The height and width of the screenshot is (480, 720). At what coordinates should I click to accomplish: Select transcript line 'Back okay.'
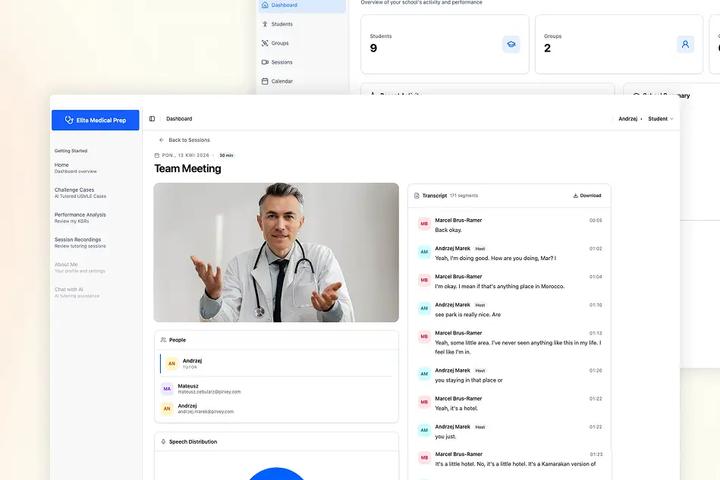[x=448, y=230]
